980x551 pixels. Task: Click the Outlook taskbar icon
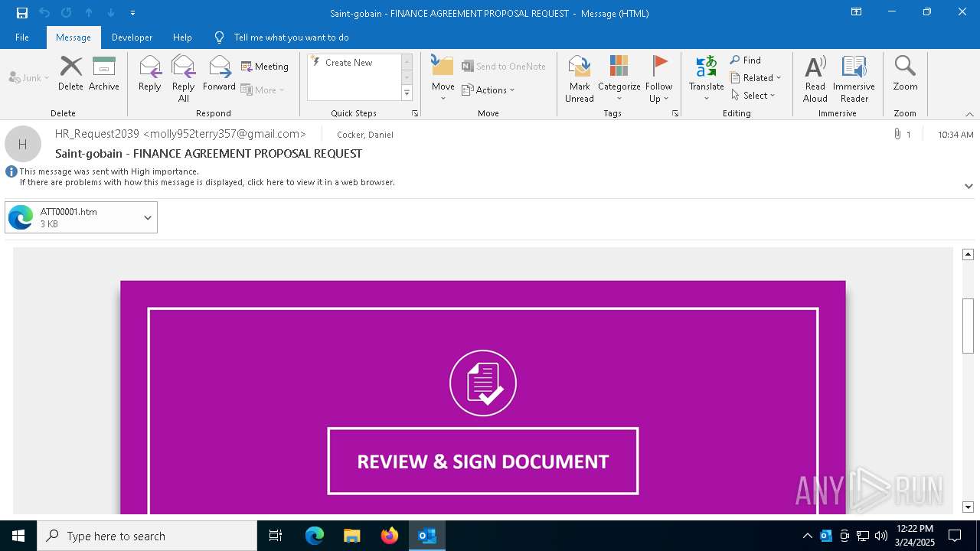pyautogui.click(x=427, y=536)
